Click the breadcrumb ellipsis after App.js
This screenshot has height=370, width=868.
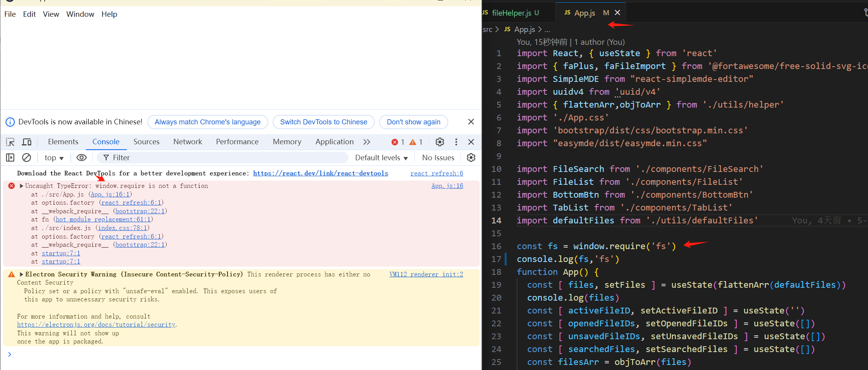(547, 29)
